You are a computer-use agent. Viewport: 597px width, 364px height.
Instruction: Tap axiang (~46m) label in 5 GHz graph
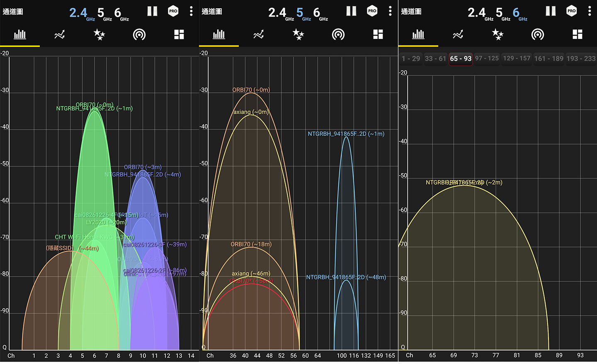(x=251, y=274)
